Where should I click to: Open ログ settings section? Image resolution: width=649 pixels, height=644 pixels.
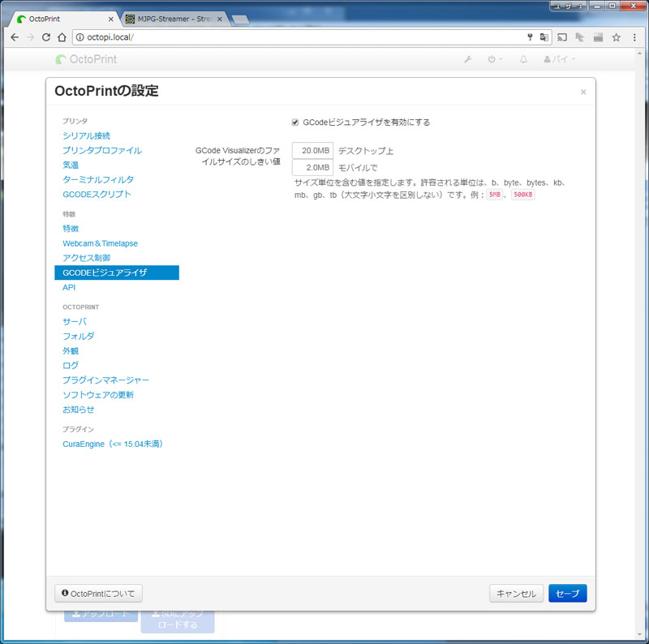point(71,366)
